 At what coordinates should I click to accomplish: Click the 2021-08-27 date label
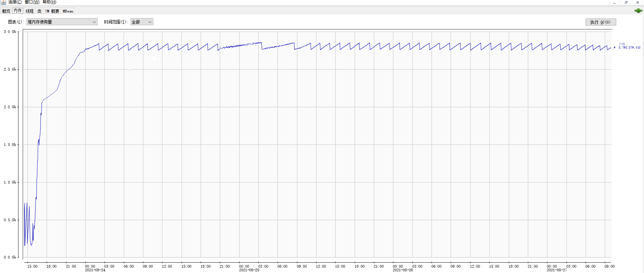(x=557, y=270)
